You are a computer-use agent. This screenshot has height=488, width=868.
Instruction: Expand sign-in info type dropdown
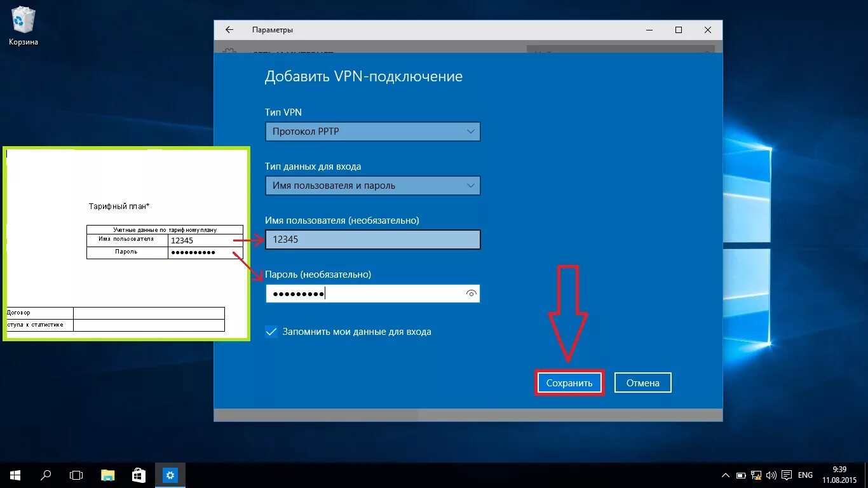coord(372,186)
